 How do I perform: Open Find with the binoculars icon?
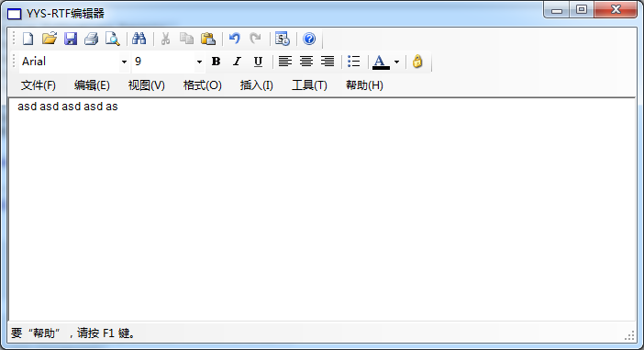click(x=139, y=39)
